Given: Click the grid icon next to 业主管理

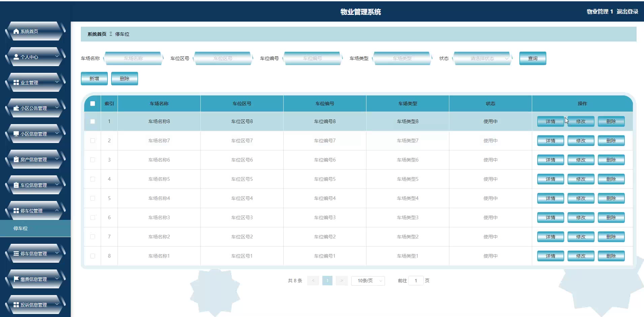Looking at the screenshot, I should click(16, 83).
